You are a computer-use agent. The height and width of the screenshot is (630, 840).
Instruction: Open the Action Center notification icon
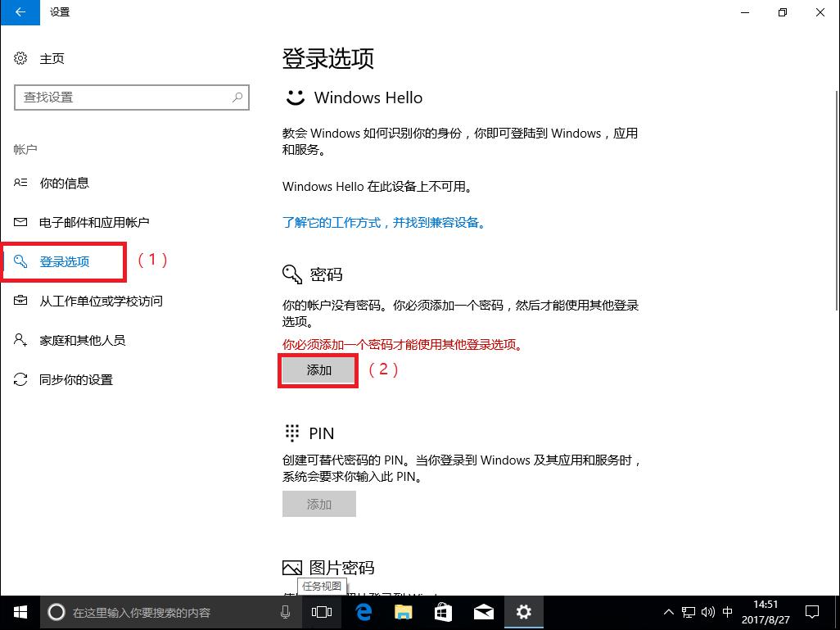[811, 612]
